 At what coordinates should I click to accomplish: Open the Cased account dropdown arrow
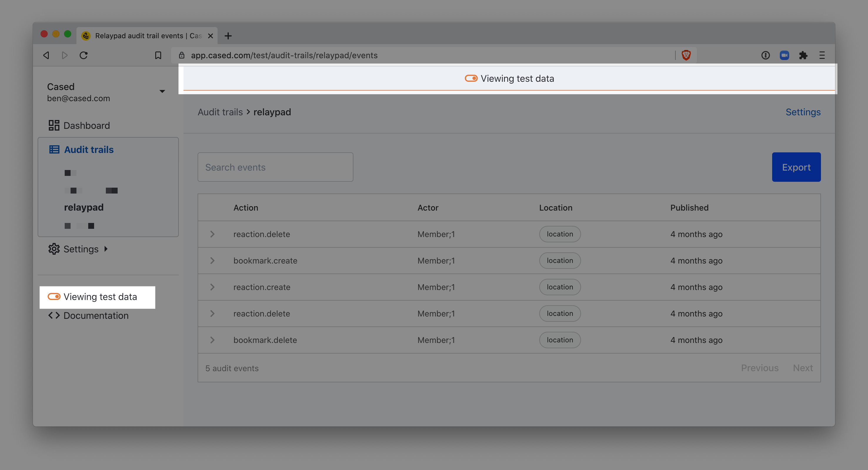tap(162, 91)
